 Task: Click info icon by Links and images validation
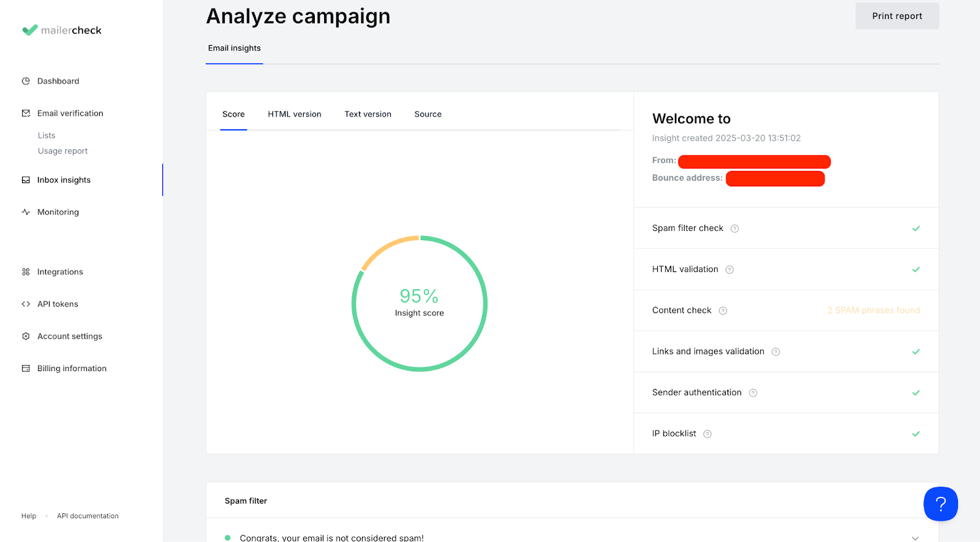[x=775, y=352]
